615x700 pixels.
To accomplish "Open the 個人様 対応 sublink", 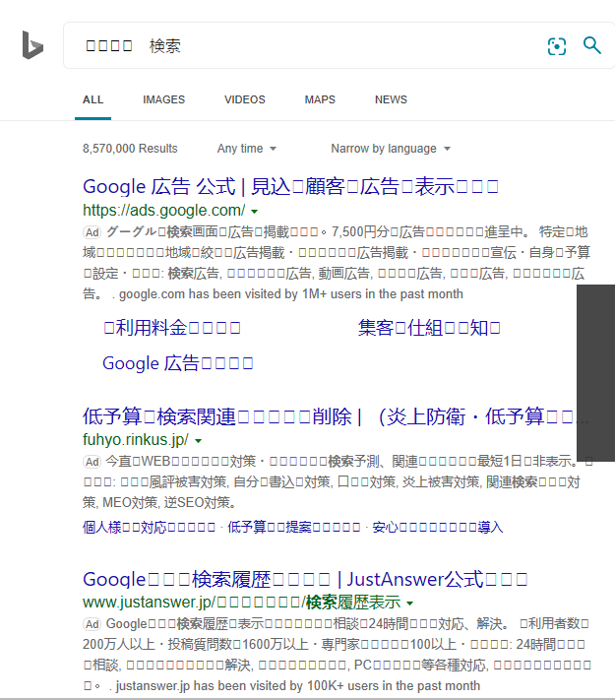I will (x=149, y=528).
